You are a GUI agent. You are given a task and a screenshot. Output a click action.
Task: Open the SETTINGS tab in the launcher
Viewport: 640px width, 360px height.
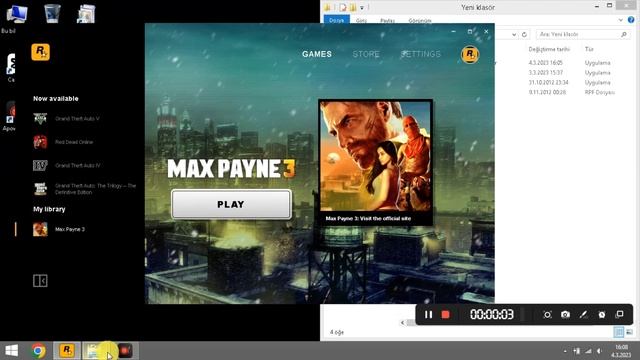pos(421,54)
